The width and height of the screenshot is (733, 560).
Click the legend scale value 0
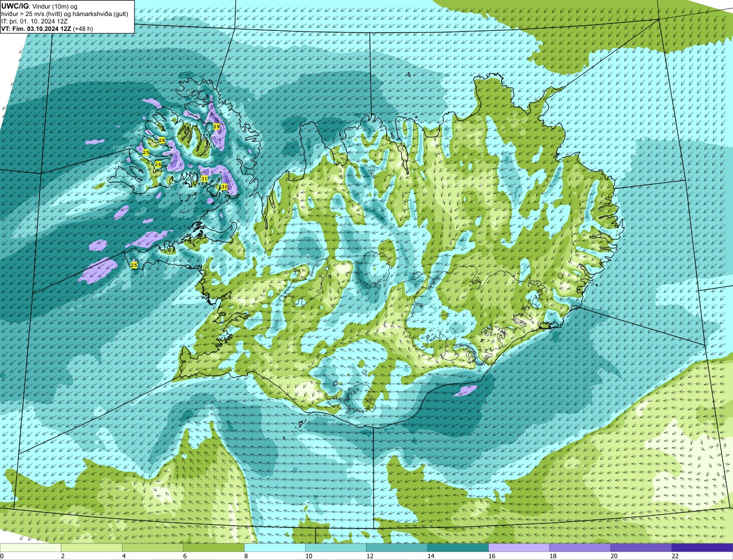2,556
